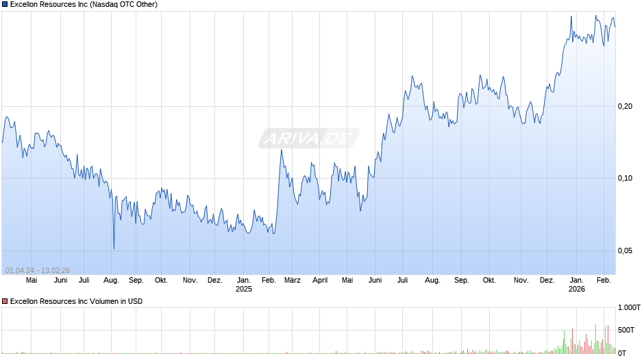Click the 0,10 price axis label
Screen dimensions: 644x360
pos(625,178)
